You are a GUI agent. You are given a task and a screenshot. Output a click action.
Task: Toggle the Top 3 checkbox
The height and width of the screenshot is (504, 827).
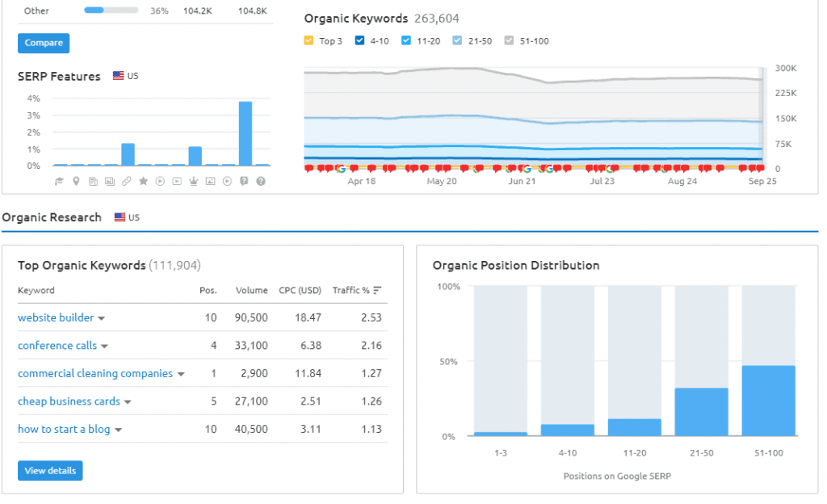(309, 40)
